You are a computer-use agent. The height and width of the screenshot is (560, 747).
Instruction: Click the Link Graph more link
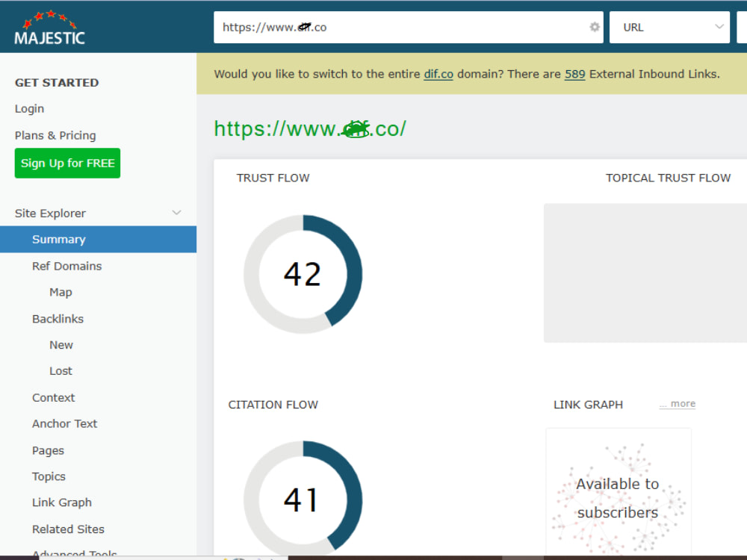678,404
